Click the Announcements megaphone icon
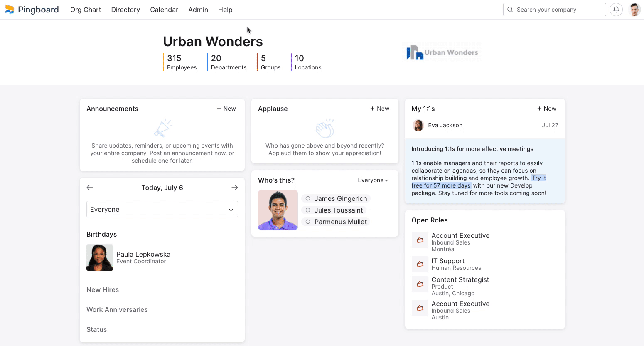The image size is (644, 346). pos(162,129)
